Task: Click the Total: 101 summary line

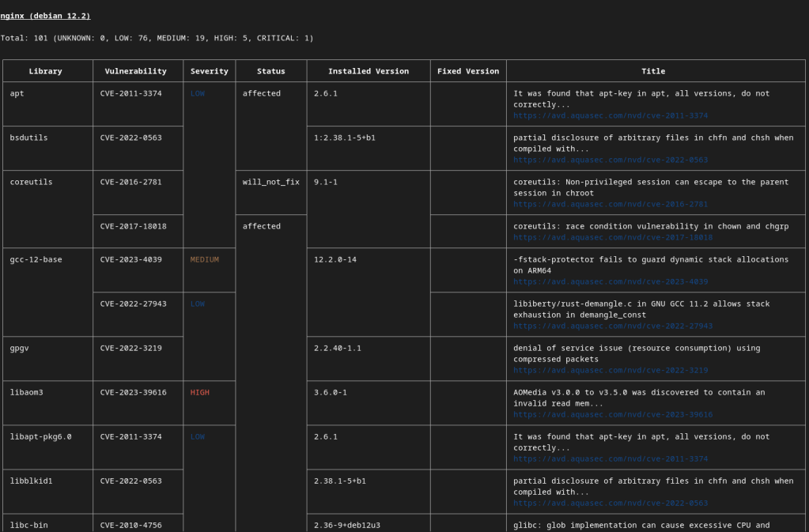Action: pyautogui.click(x=157, y=38)
